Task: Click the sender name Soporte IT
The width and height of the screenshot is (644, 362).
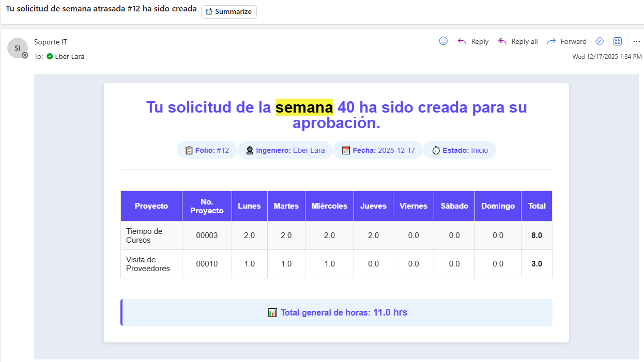Action: pos(50,42)
